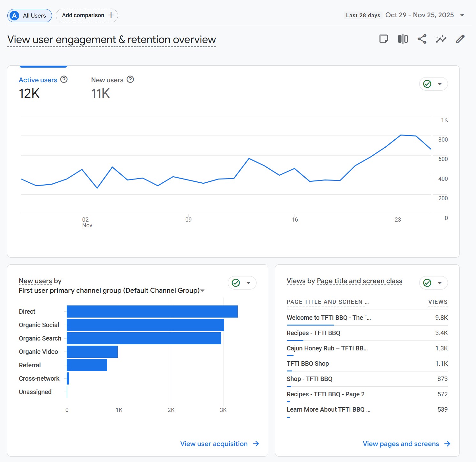Open the report notes icon
The image size is (476, 462).
(x=384, y=39)
